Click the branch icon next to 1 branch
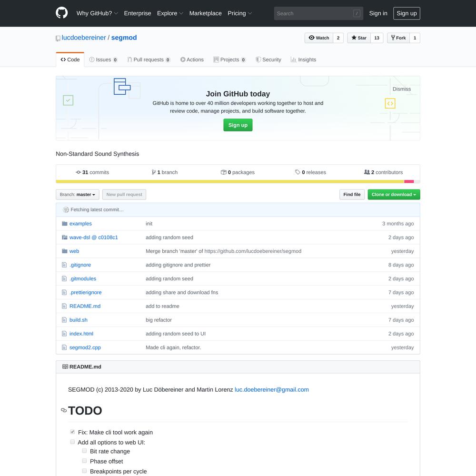This screenshot has height=476, width=476. (x=154, y=172)
